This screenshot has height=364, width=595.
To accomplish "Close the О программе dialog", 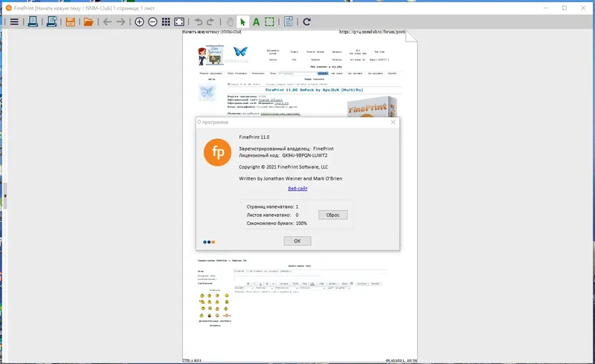I will coord(393,122).
